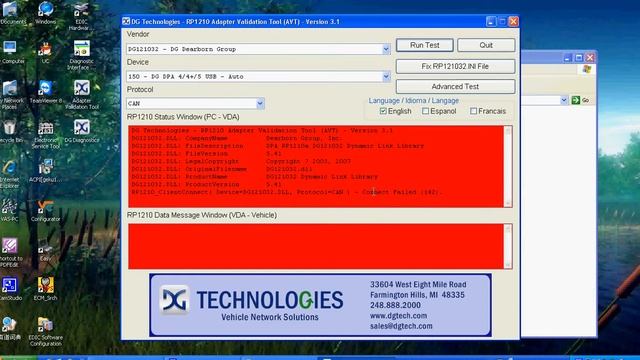640x360 pixels.
Task: Close the background window
Action: pos(590,58)
